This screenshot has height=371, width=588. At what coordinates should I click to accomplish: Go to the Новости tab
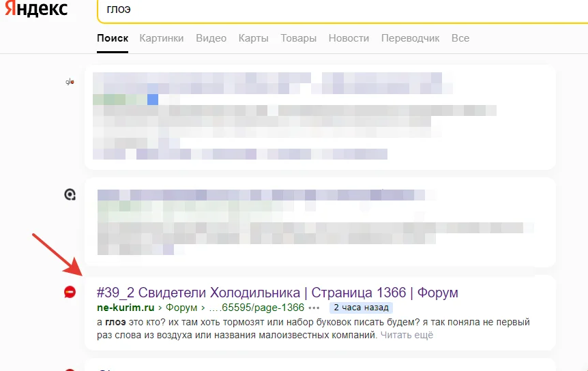(349, 38)
